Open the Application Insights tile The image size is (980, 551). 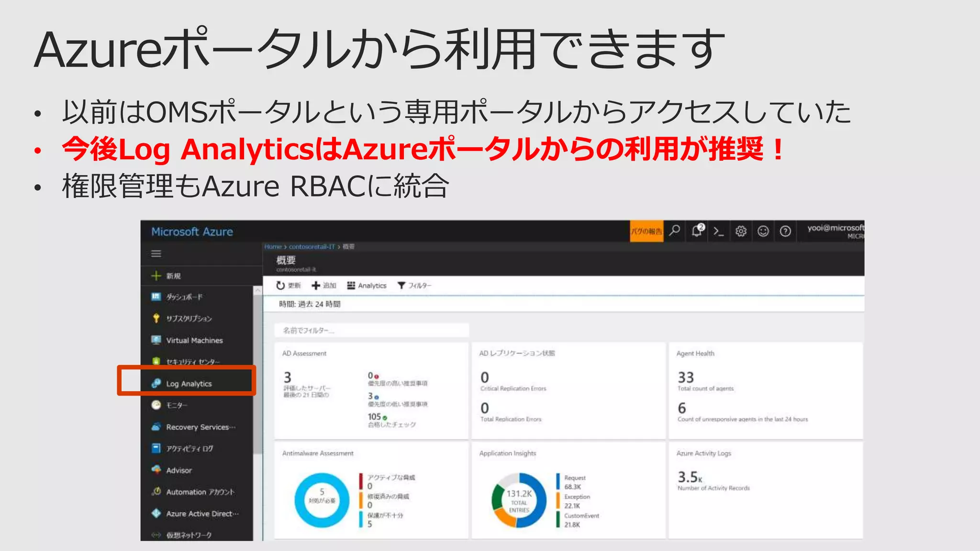[568, 490]
